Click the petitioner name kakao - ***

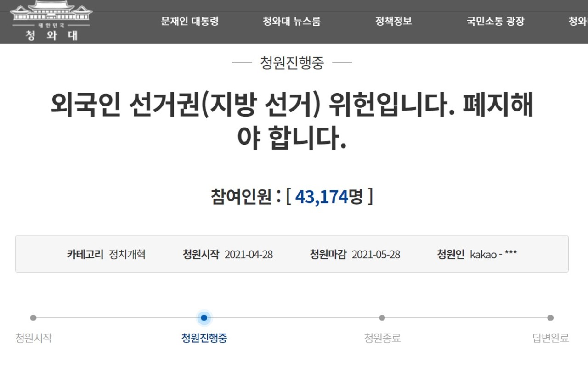[493, 254]
